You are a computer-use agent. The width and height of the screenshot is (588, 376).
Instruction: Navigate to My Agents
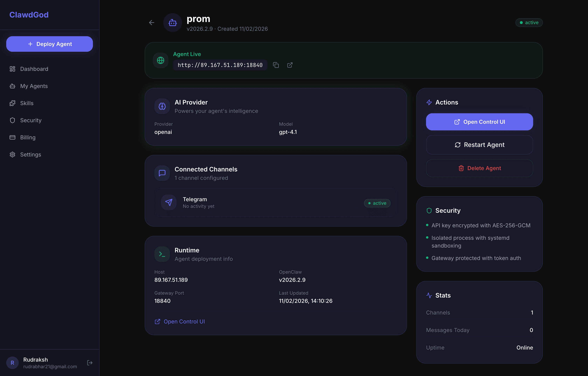(x=34, y=86)
